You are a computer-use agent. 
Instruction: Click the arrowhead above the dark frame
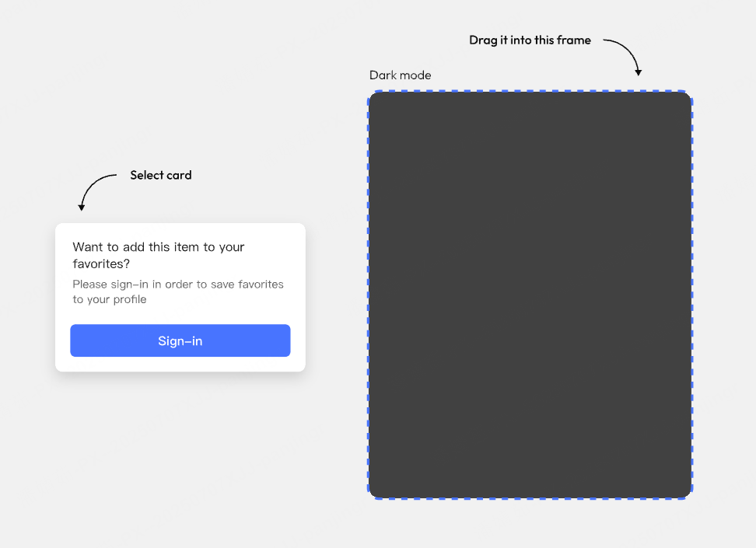coord(639,73)
